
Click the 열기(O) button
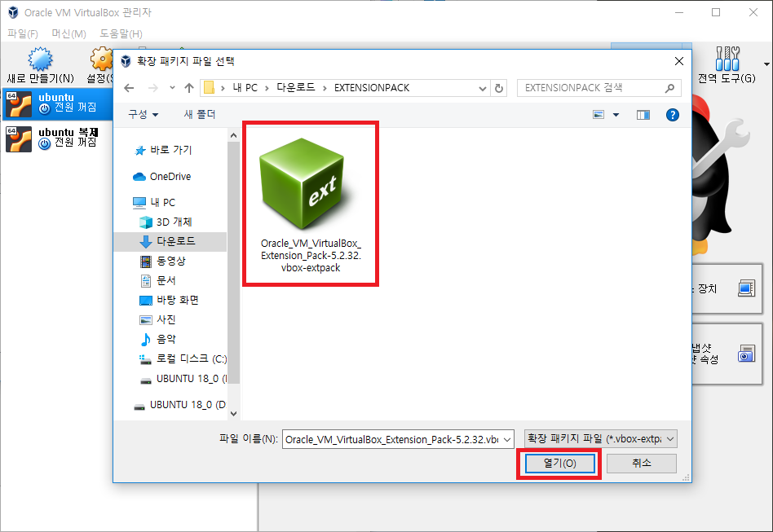click(x=559, y=464)
